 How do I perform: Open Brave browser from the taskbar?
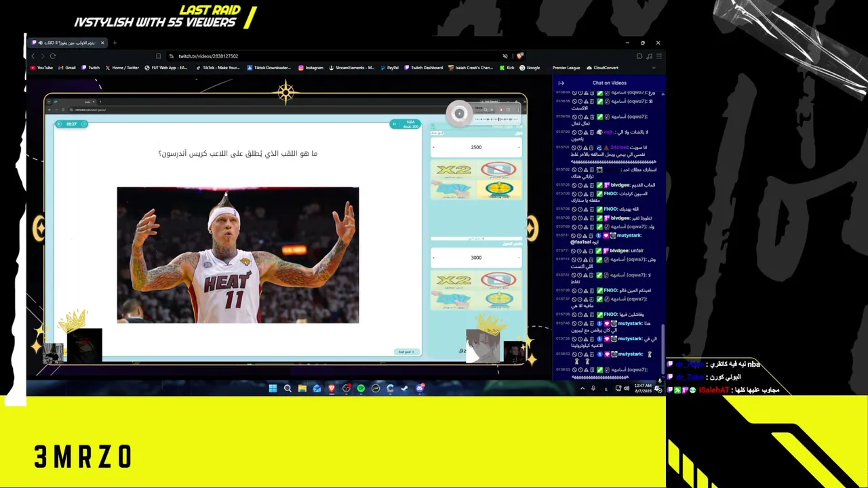point(332,388)
